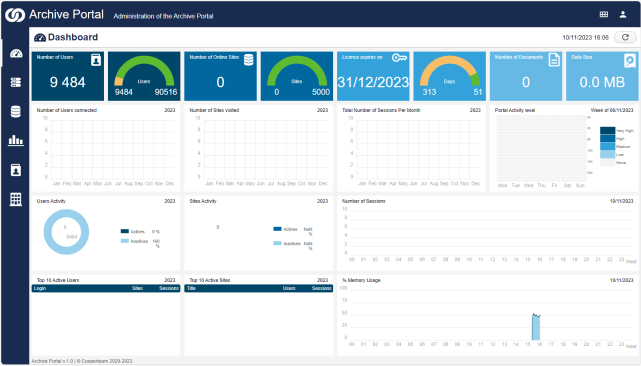Screen dimensions: 641x366
Task: Click Number of Users connected chart title
Action: coord(67,110)
